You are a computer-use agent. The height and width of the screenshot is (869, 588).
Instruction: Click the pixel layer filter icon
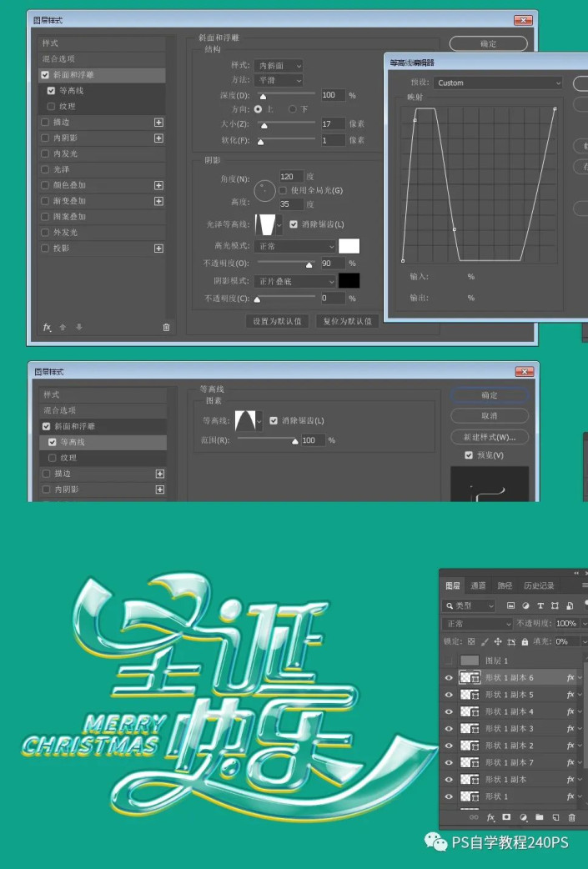click(510, 605)
